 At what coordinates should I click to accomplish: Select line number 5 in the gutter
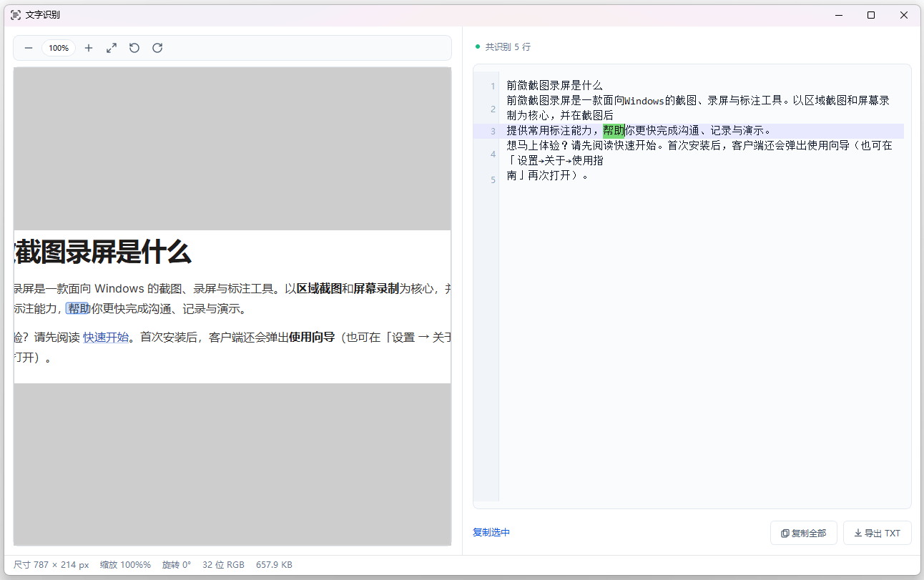[x=493, y=180]
